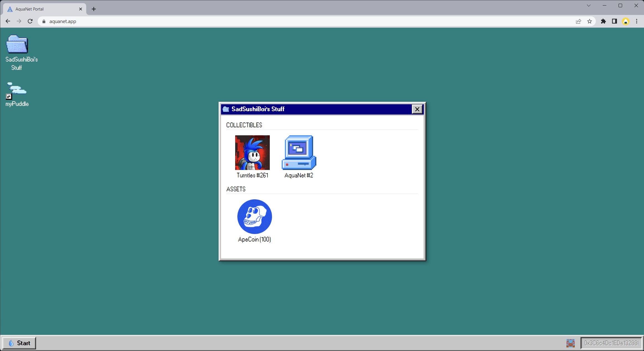Image resolution: width=644 pixels, height=351 pixels.
Task: Select the AquaNet #2 computer icon
Action: [x=299, y=152]
